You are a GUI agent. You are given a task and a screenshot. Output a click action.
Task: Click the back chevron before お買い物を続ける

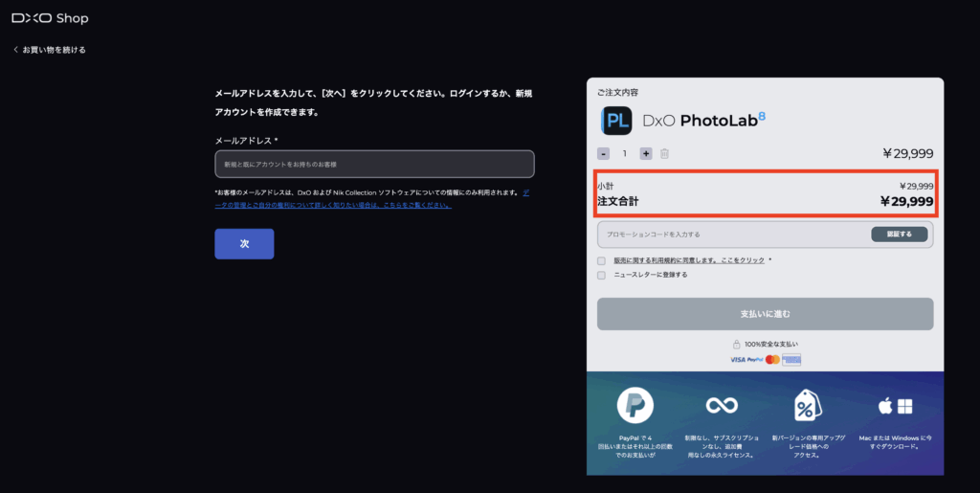pyautogui.click(x=15, y=50)
